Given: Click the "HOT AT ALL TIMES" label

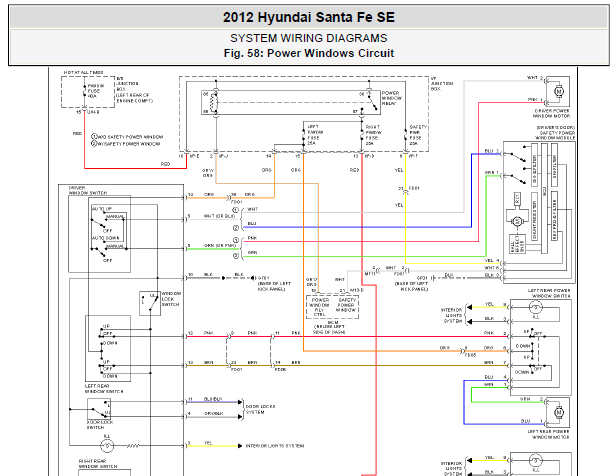Looking at the screenshot, I should [x=84, y=73].
